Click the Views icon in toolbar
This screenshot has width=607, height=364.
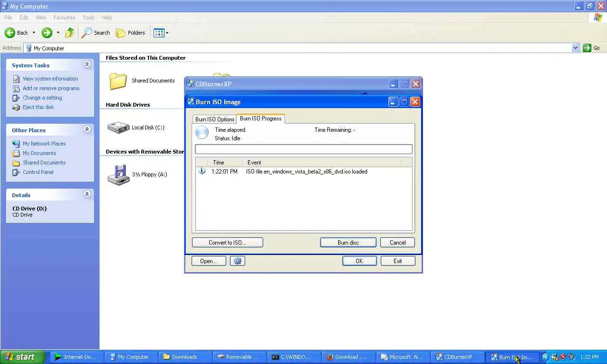tap(159, 33)
